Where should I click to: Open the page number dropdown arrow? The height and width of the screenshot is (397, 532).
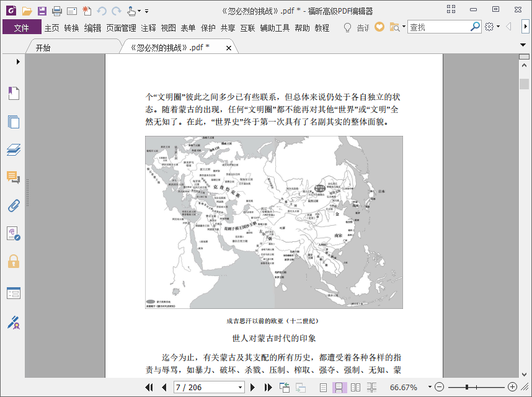click(240, 387)
